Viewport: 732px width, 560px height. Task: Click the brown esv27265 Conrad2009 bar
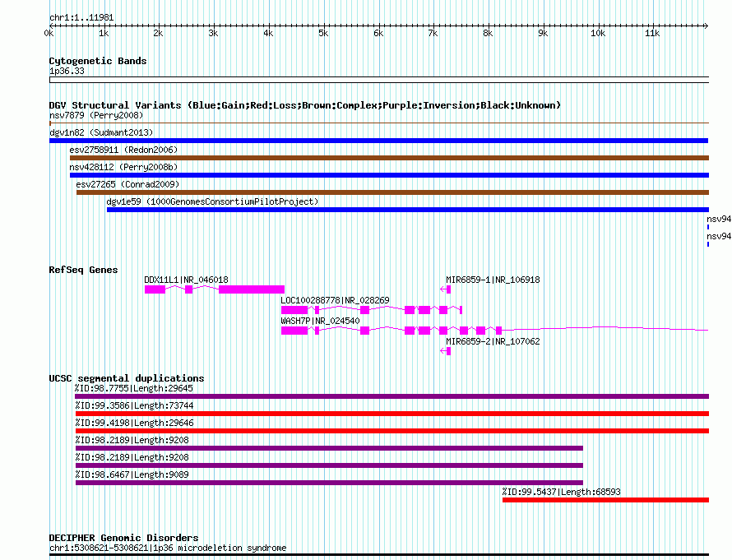[392, 192]
